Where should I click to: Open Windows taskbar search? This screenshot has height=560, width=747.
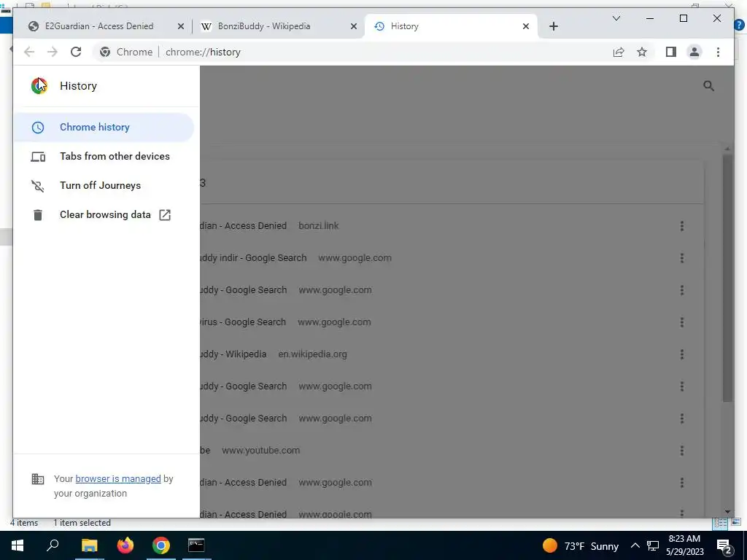[x=53, y=545]
